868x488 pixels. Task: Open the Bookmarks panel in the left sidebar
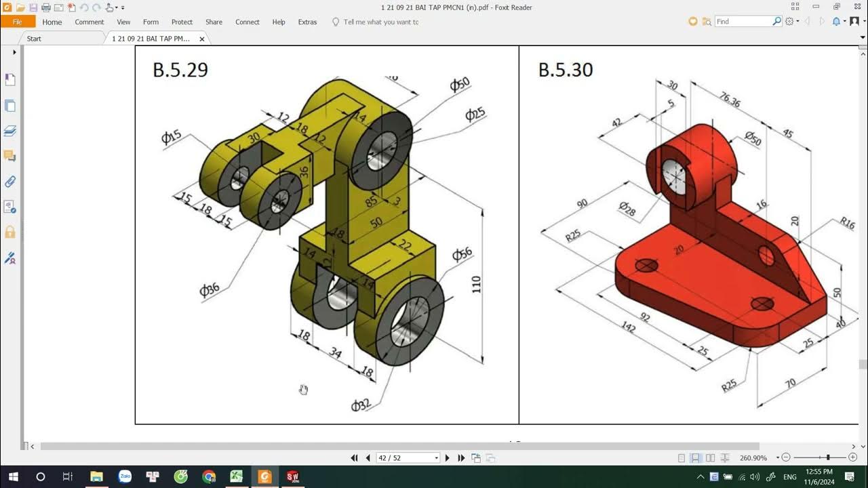(10, 80)
